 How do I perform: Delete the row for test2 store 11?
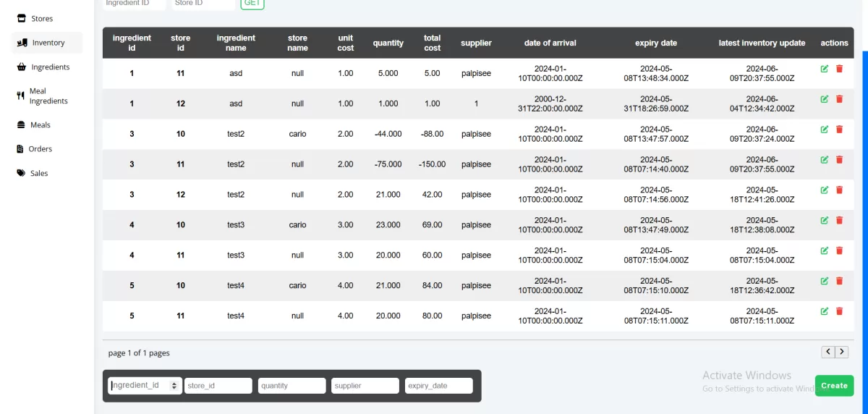pos(839,160)
